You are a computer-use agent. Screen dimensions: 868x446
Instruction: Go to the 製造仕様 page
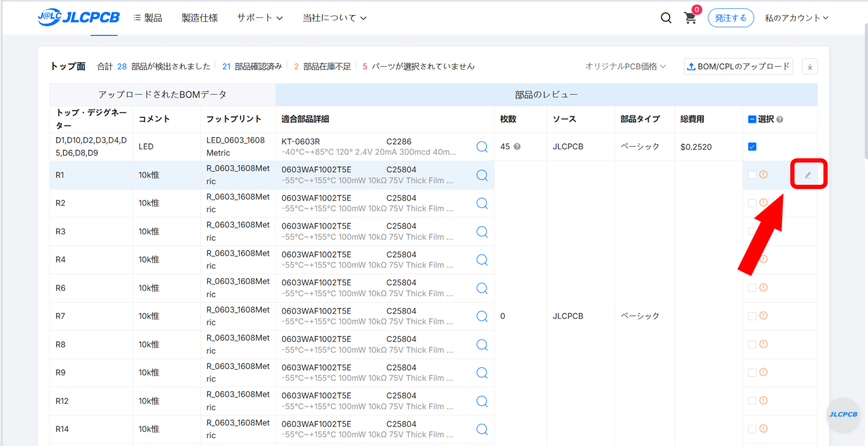pos(199,18)
